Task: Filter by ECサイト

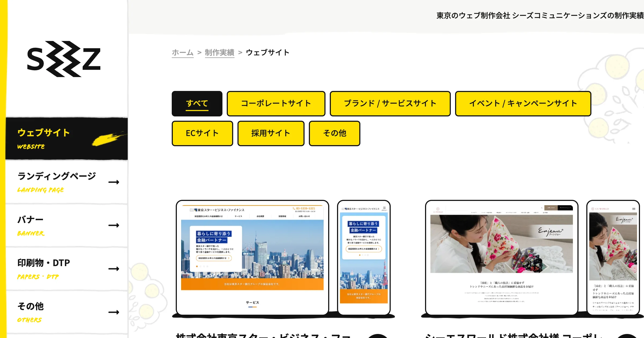Action: click(x=202, y=133)
